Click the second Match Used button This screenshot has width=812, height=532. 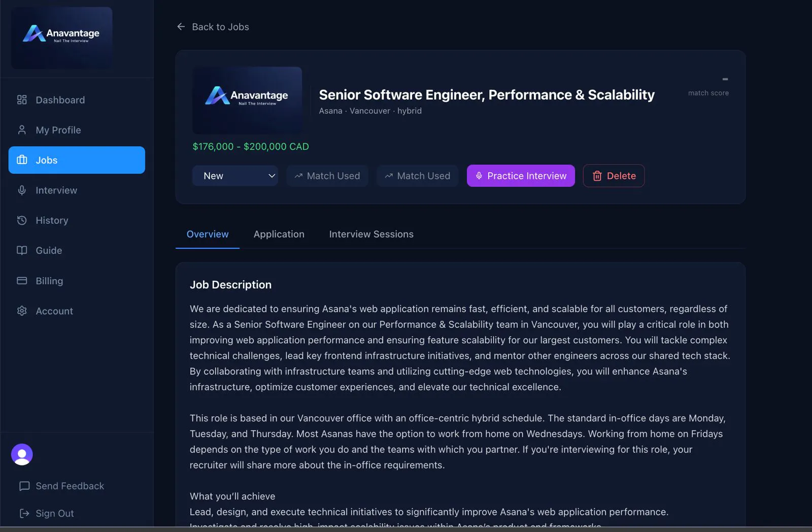coord(418,176)
